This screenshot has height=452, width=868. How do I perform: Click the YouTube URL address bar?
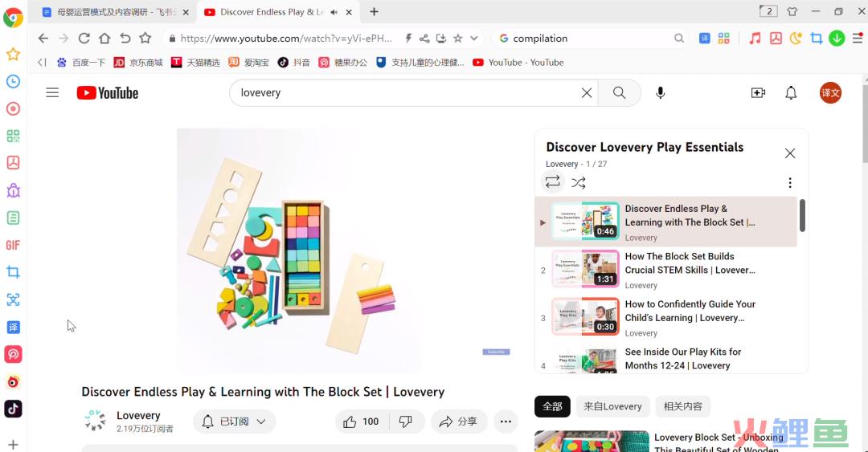pyautogui.click(x=285, y=39)
